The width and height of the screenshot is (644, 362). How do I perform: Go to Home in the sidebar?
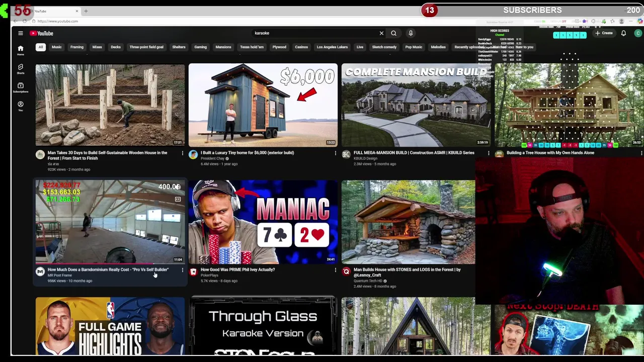pyautogui.click(x=21, y=50)
